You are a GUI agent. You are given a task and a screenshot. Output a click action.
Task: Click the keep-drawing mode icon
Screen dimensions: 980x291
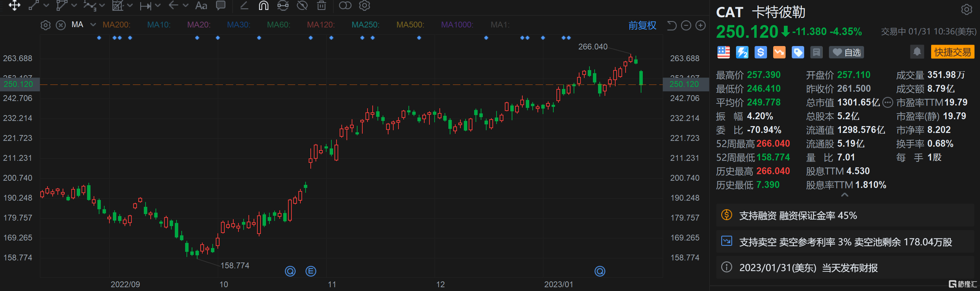[283, 5]
